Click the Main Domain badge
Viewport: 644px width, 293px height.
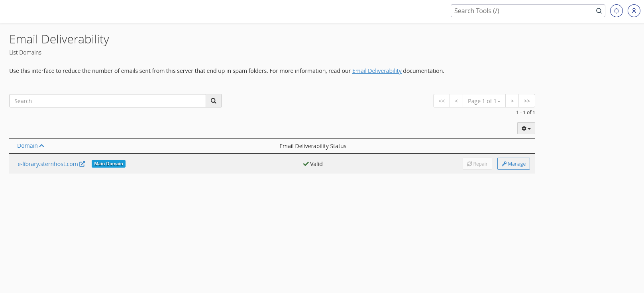[x=108, y=164]
